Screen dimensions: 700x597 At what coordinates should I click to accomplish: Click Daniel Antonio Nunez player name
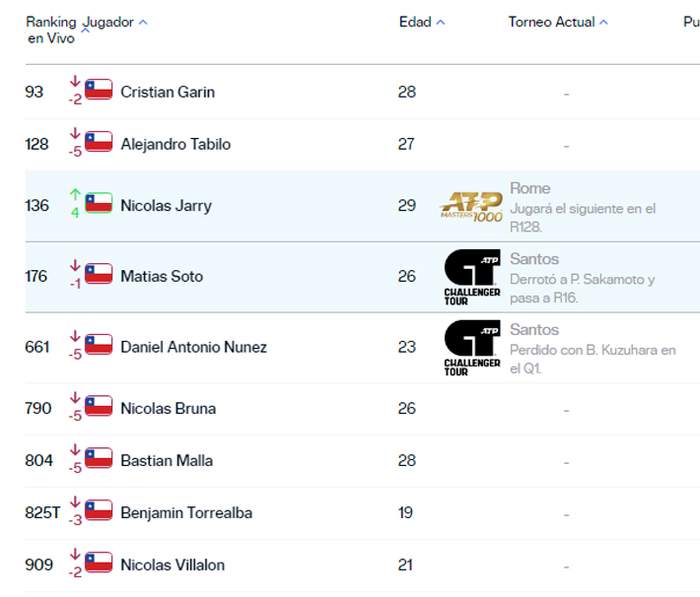[x=193, y=348]
